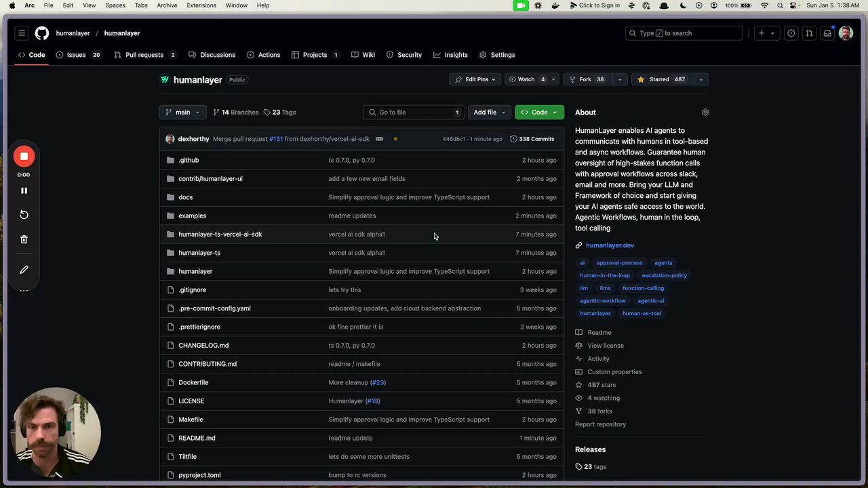Open the Projects tab
This screenshot has width=868, height=488.
[315, 55]
